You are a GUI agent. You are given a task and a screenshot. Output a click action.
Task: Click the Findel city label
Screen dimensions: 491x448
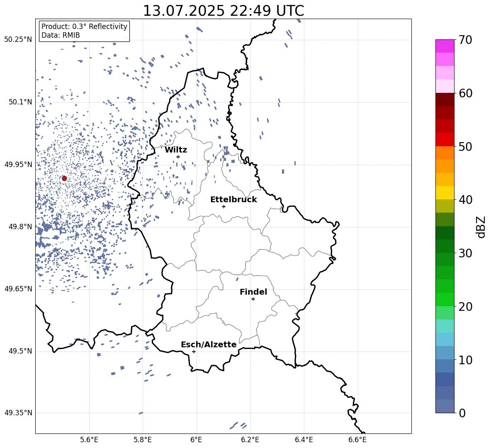click(x=253, y=292)
